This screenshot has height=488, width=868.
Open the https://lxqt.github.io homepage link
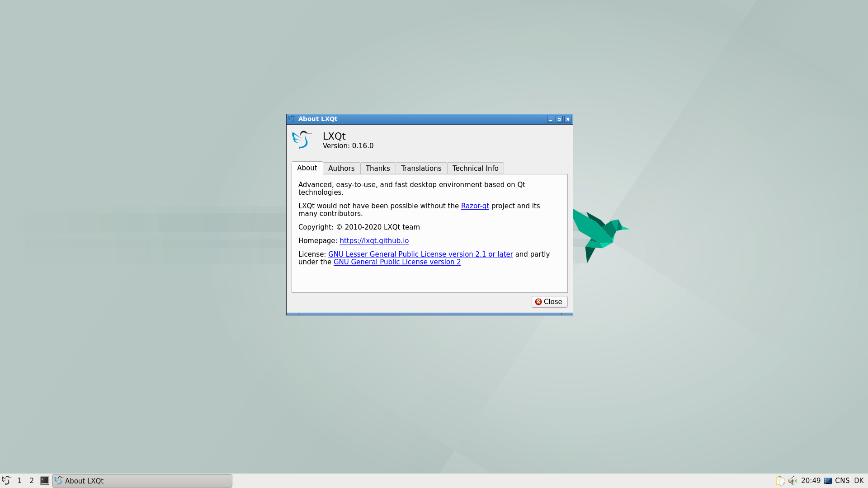pos(374,241)
